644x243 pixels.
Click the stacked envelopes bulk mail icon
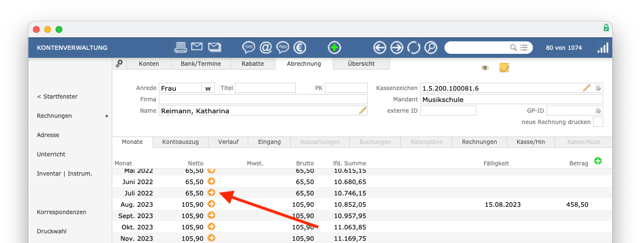[x=214, y=47]
